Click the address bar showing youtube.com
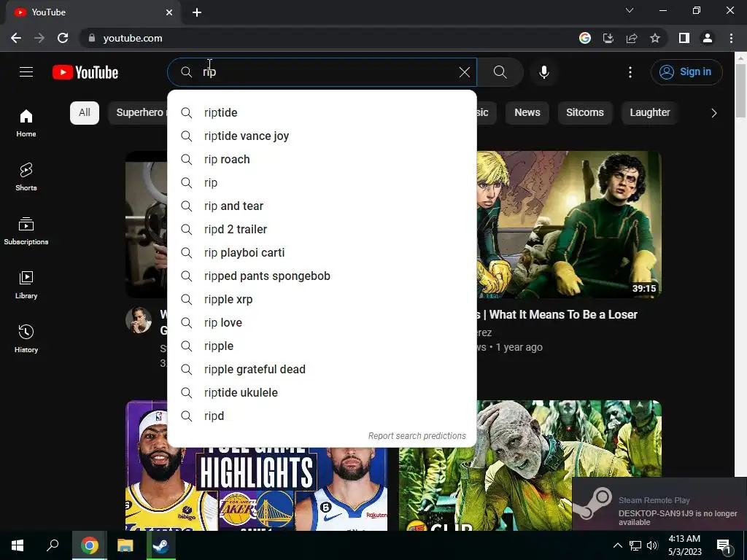Image resolution: width=747 pixels, height=560 pixels. pos(329,38)
